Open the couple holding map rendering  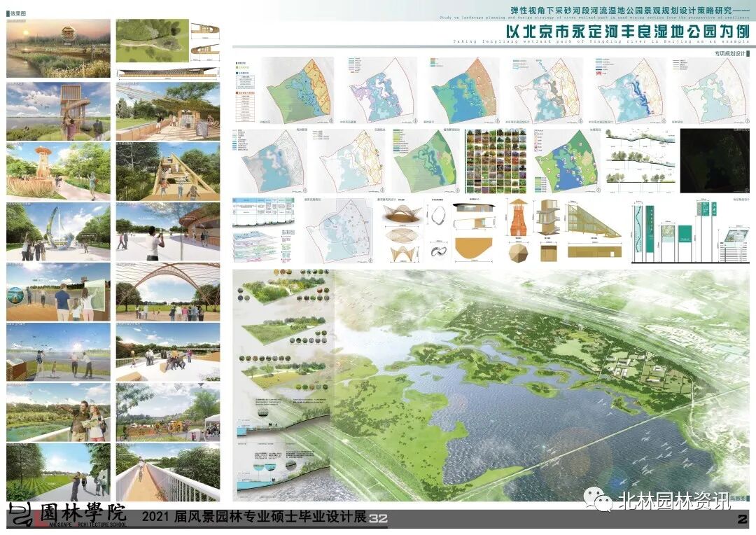pos(58,412)
